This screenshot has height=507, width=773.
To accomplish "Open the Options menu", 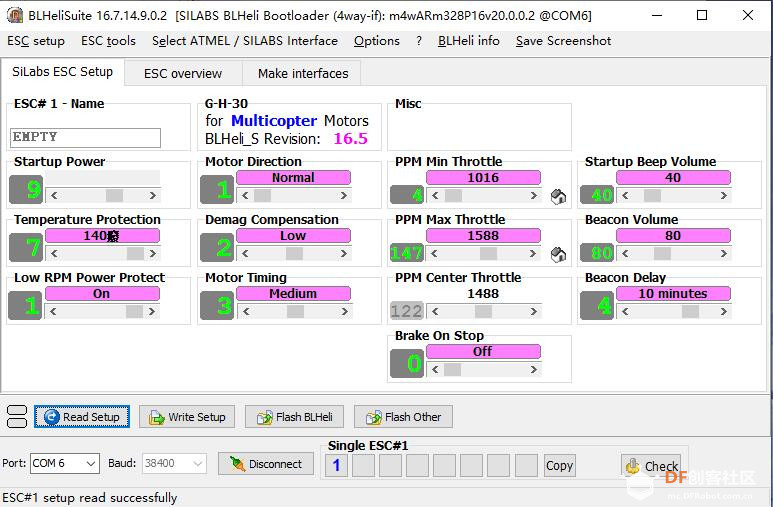I will coord(377,41).
